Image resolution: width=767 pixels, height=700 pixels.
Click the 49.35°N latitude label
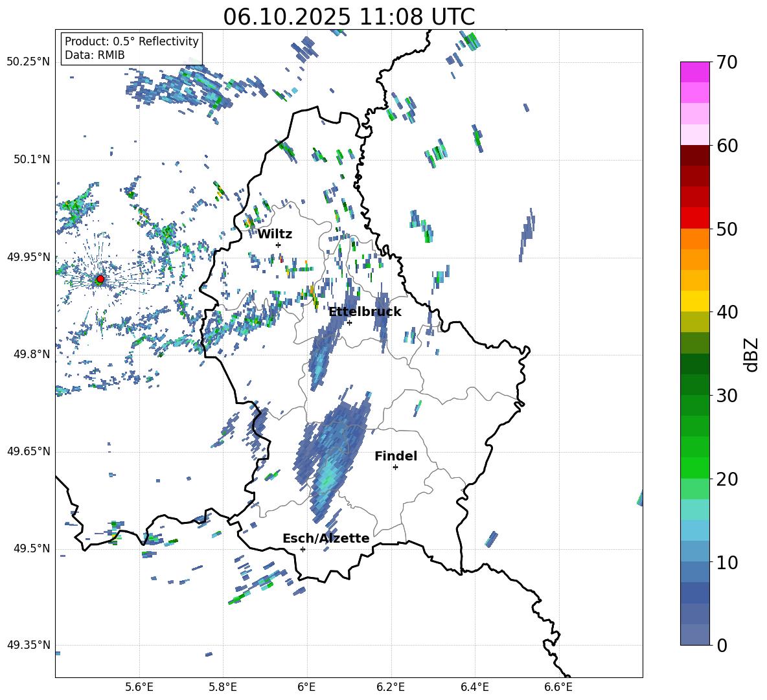pos(29,645)
